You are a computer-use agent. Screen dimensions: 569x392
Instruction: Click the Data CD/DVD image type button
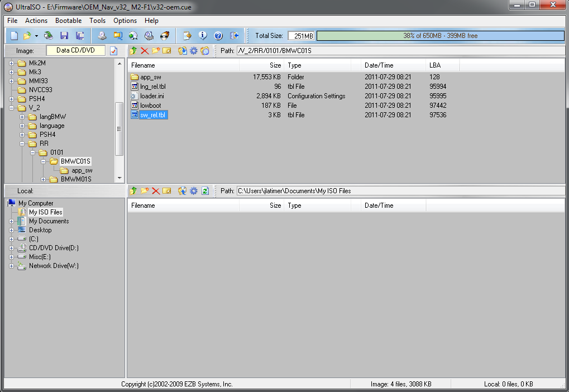click(x=75, y=50)
